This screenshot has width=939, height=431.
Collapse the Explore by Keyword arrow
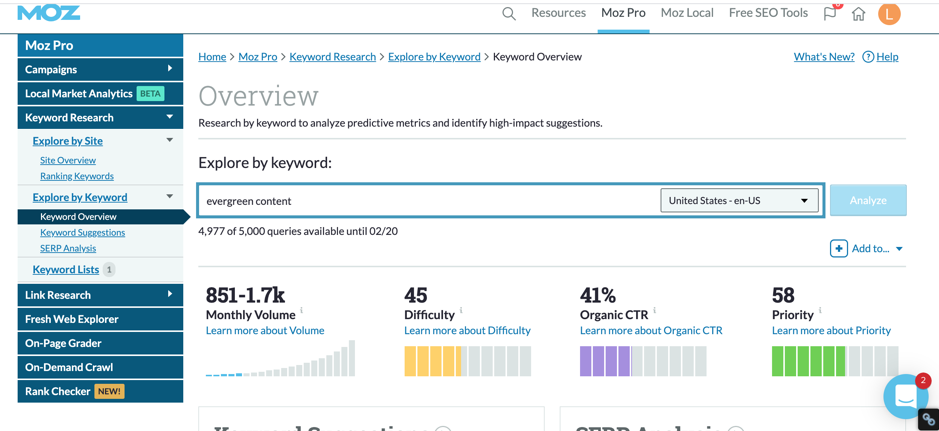[x=169, y=196]
